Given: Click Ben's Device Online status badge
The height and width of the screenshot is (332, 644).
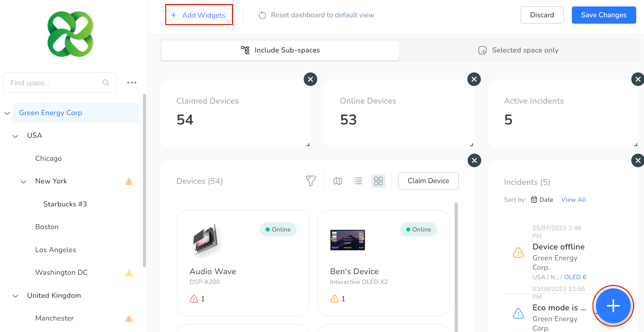Looking at the screenshot, I should pos(419,229).
